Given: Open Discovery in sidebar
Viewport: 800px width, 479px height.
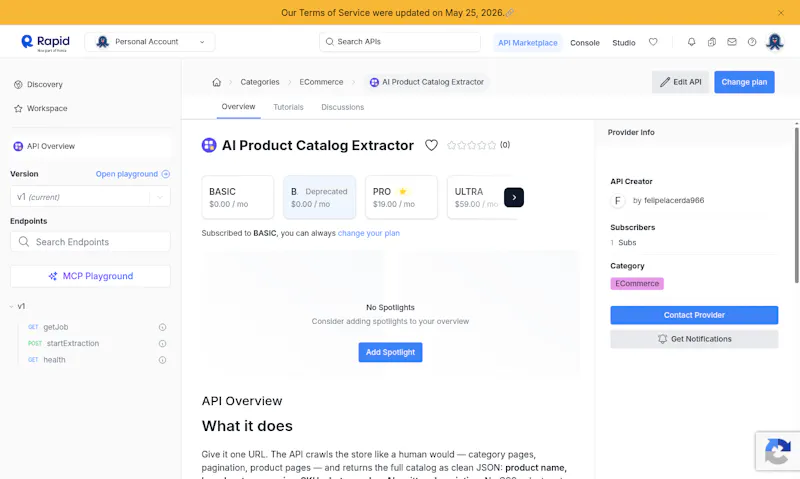Looking at the screenshot, I should 38,85.
